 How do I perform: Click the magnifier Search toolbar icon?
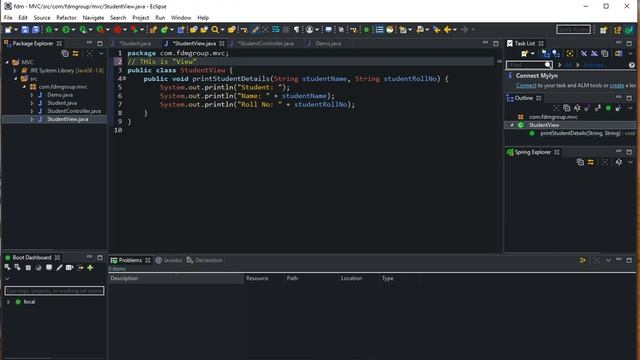[x=215, y=29]
